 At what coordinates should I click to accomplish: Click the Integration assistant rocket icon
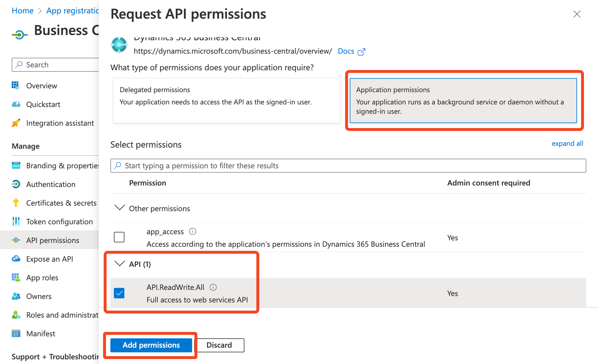(x=16, y=123)
